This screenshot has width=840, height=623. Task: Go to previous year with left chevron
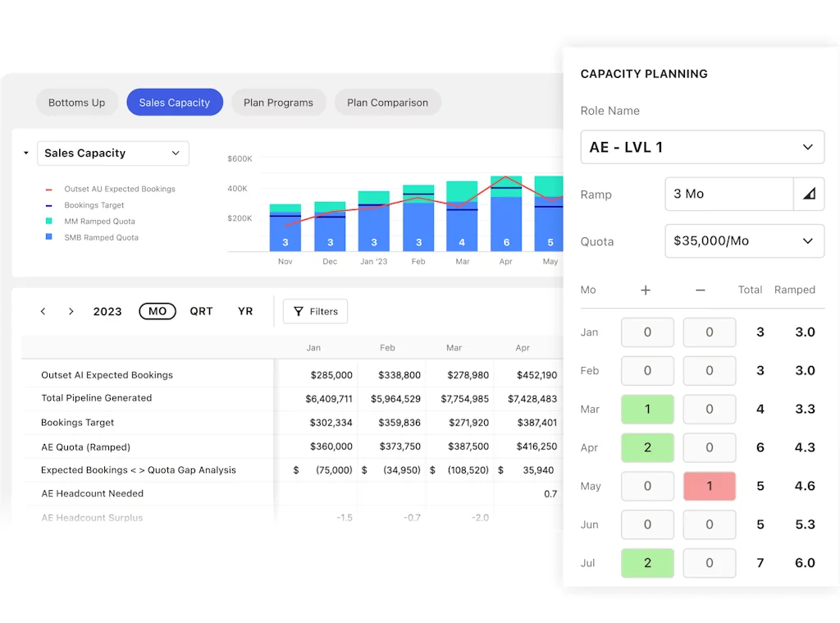[x=43, y=312]
